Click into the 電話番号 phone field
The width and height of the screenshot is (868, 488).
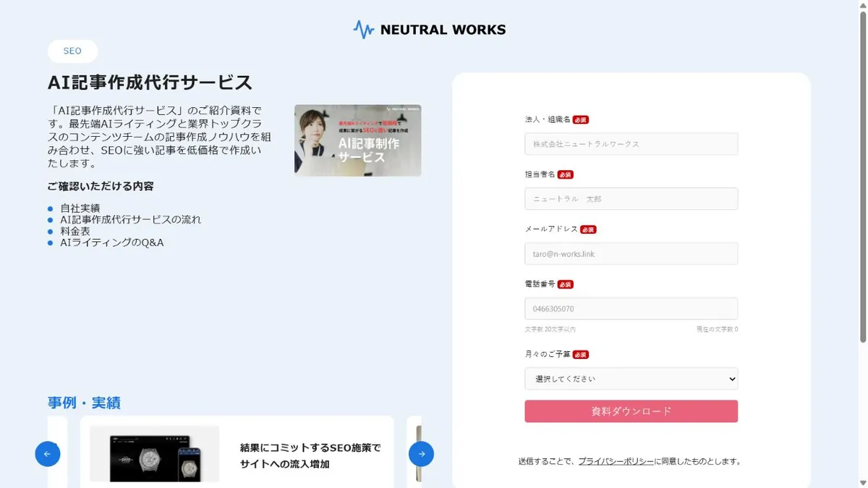631,308
